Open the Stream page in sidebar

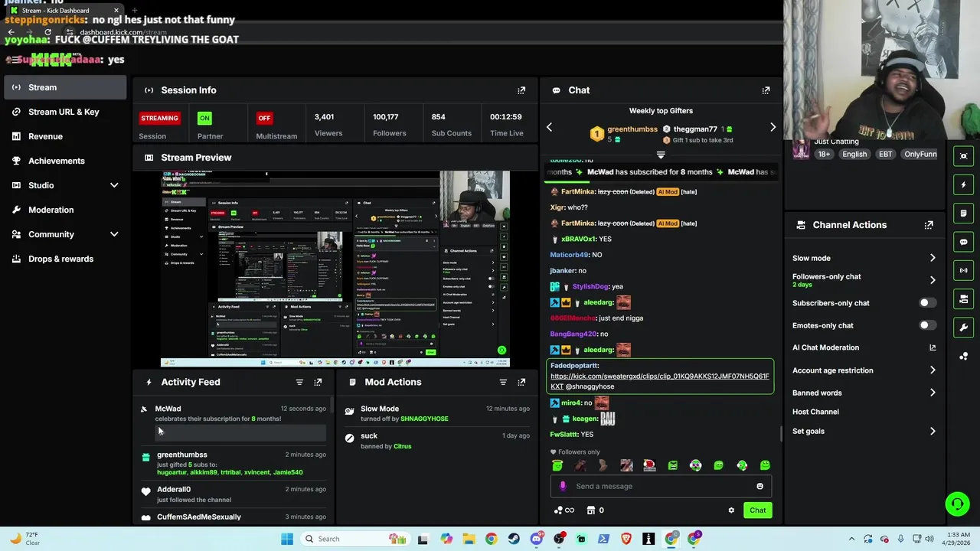[x=64, y=87]
